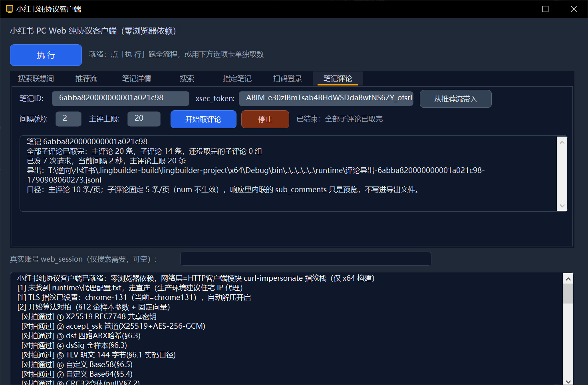Click the heading 小红书 PC Web 纯协议客户端

[93, 31]
